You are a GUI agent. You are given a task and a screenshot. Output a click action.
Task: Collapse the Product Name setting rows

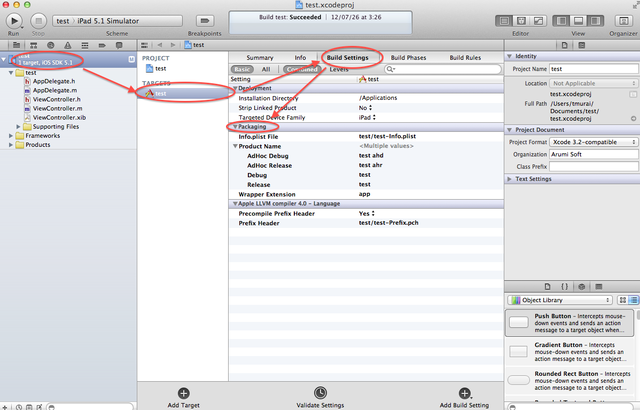[235, 146]
